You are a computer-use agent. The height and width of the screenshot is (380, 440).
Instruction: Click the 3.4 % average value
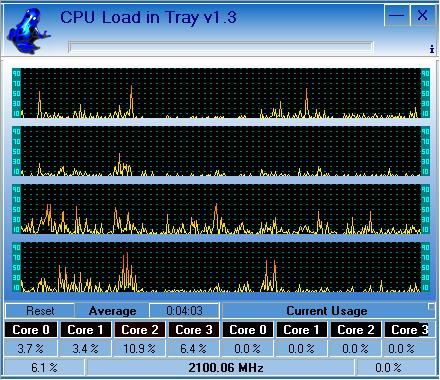(x=85, y=349)
